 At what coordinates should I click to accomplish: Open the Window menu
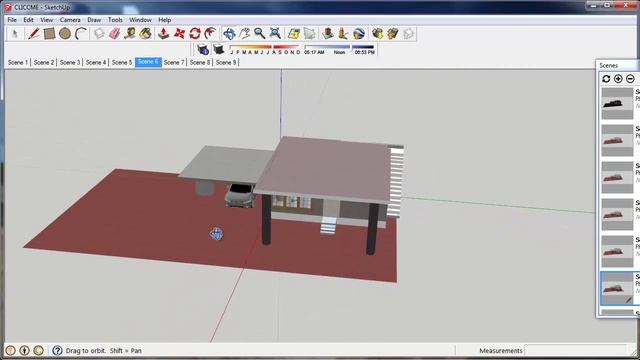(x=140, y=20)
